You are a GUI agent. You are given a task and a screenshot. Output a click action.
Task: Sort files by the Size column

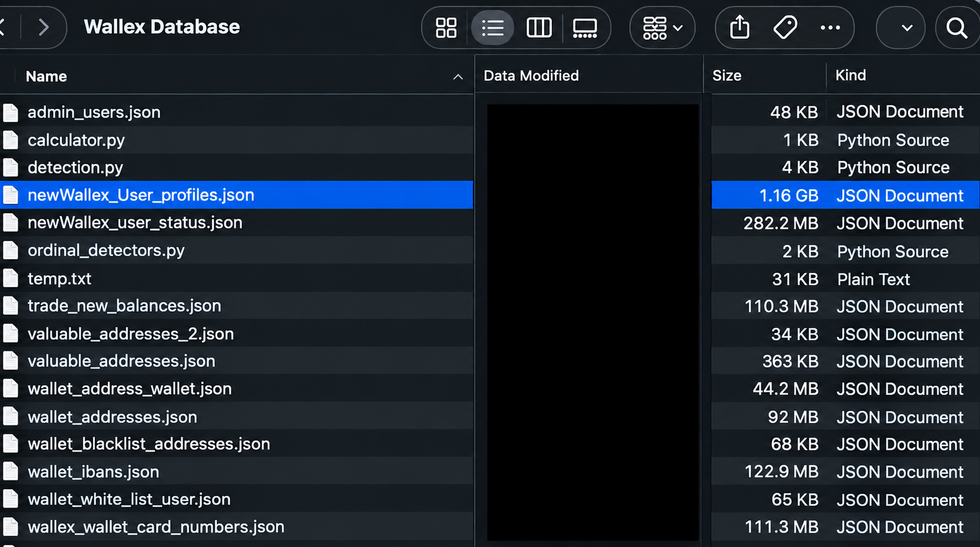coord(727,76)
